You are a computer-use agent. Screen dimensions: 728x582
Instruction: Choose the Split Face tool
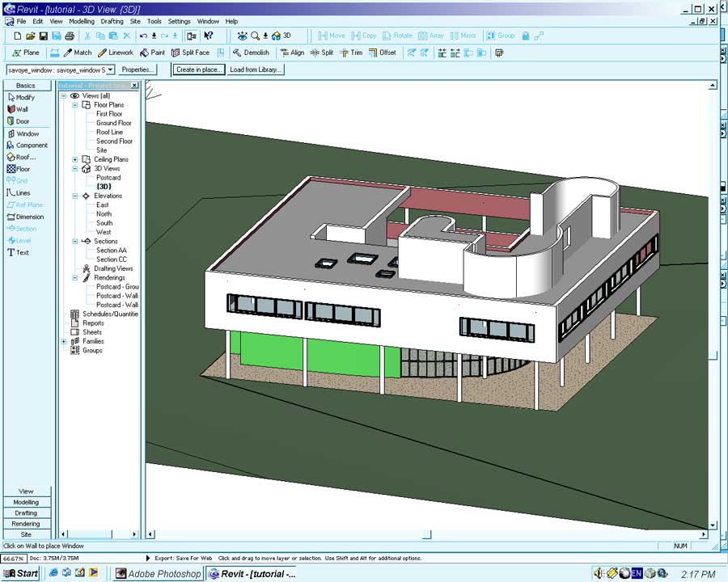[190, 53]
